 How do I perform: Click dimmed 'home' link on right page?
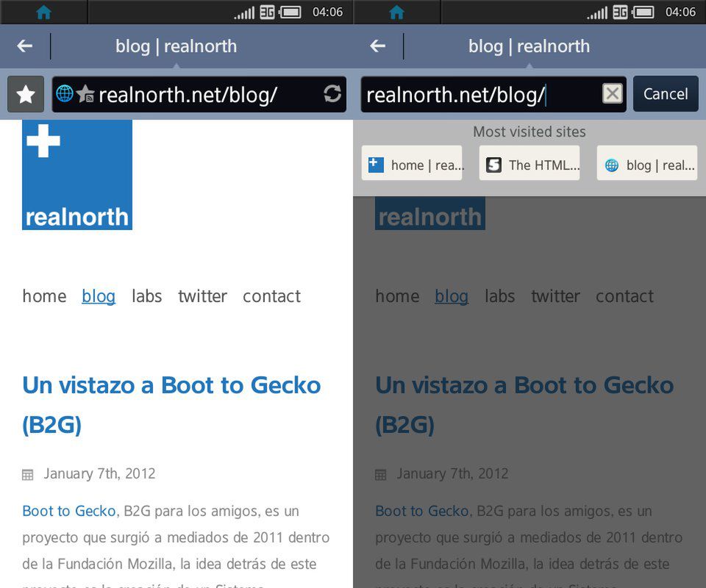pos(398,296)
